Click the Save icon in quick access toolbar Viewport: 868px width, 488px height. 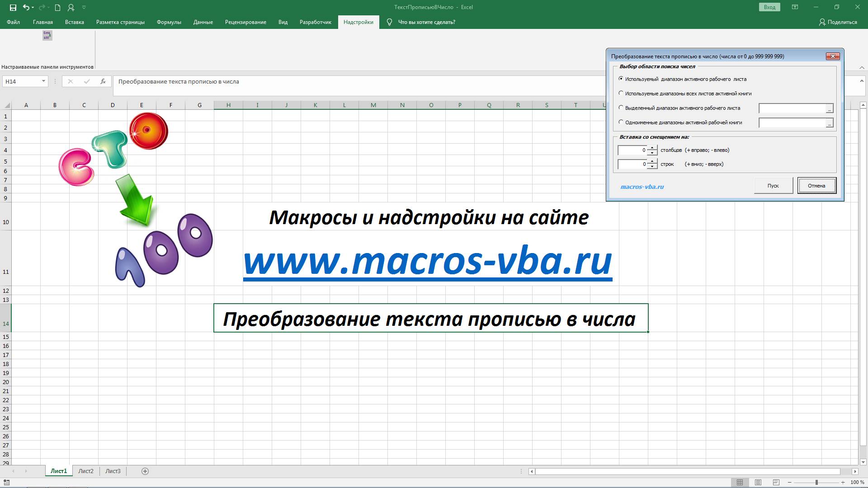pyautogui.click(x=13, y=7)
